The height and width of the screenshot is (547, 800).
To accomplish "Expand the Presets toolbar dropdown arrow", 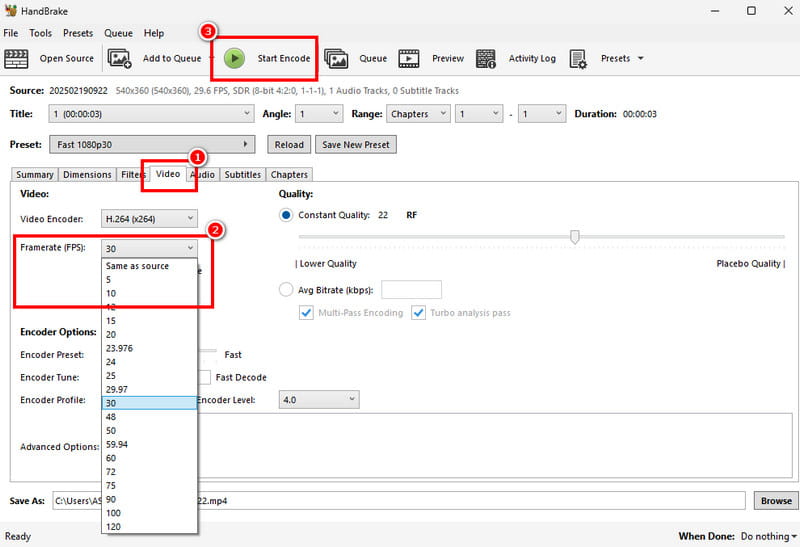I will [640, 58].
